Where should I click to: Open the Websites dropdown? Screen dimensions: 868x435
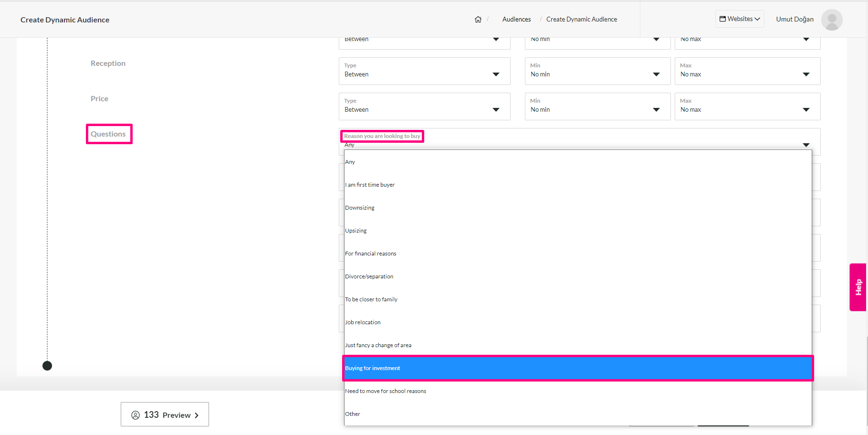pyautogui.click(x=740, y=19)
